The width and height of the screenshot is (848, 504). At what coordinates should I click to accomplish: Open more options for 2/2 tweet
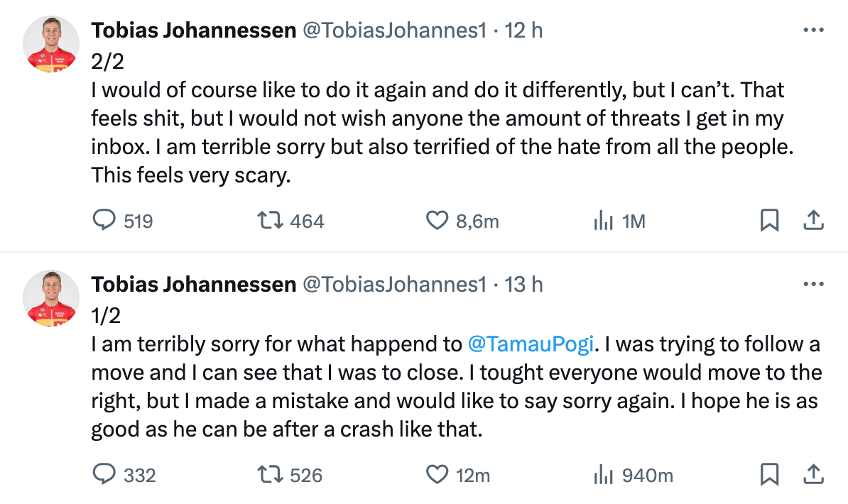(x=812, y=31)
